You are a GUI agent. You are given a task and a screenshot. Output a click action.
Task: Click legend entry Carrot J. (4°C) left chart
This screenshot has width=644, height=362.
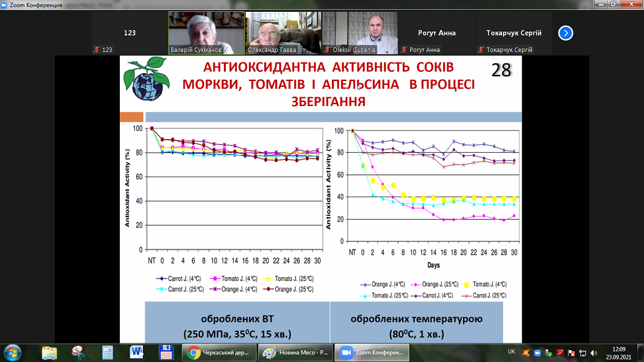click(178, 278)
